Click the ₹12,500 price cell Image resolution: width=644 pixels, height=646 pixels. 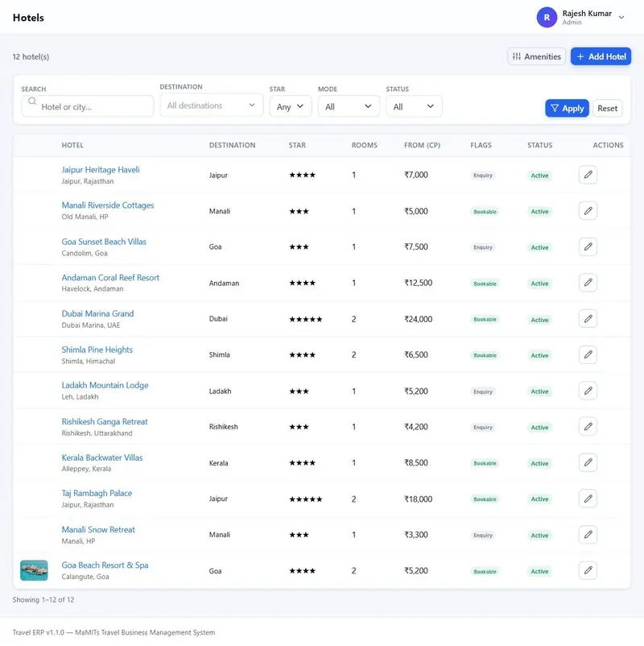(x=419, y=283)
